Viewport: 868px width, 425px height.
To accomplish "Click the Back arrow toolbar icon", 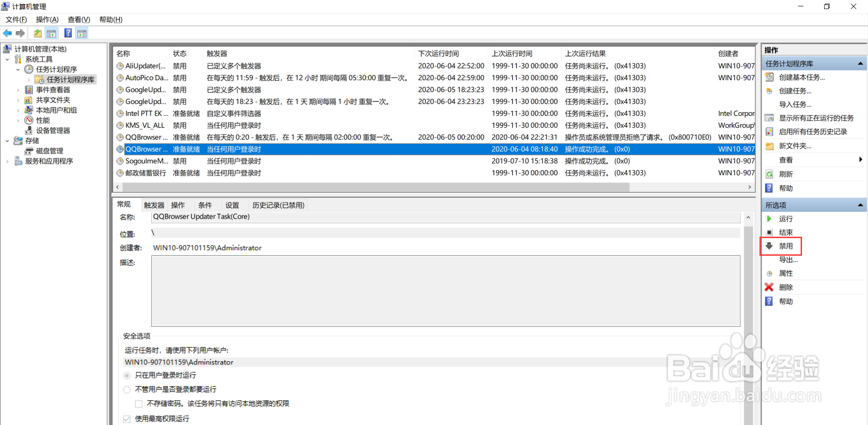I will pos(7,33).
